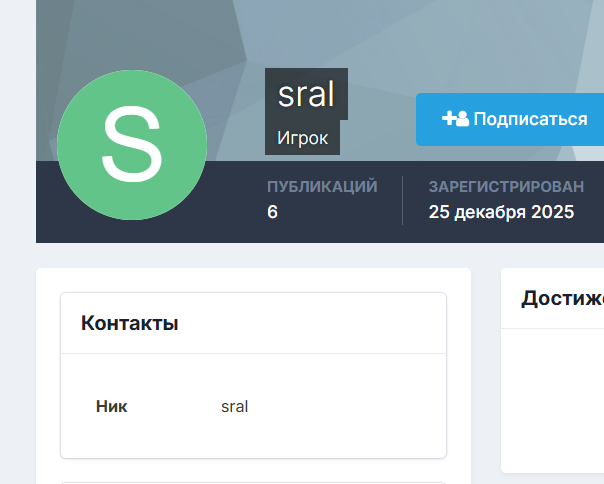604x484 pixels.
Task: Select the sral username heading
Action: tap(306, 94)
